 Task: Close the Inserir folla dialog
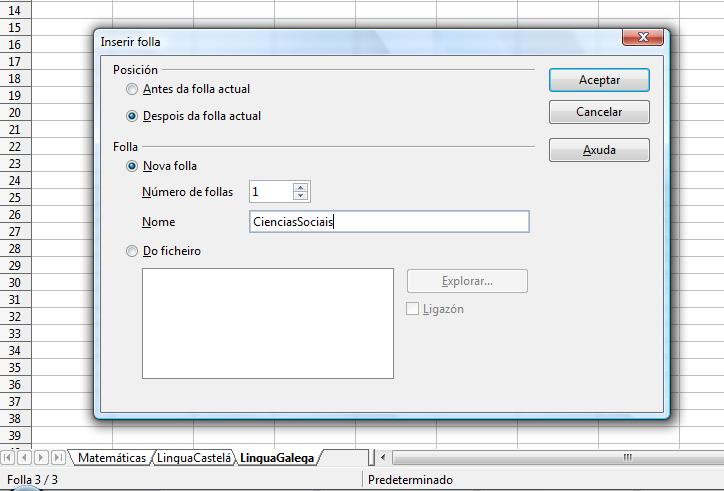(x=642, y=38)
